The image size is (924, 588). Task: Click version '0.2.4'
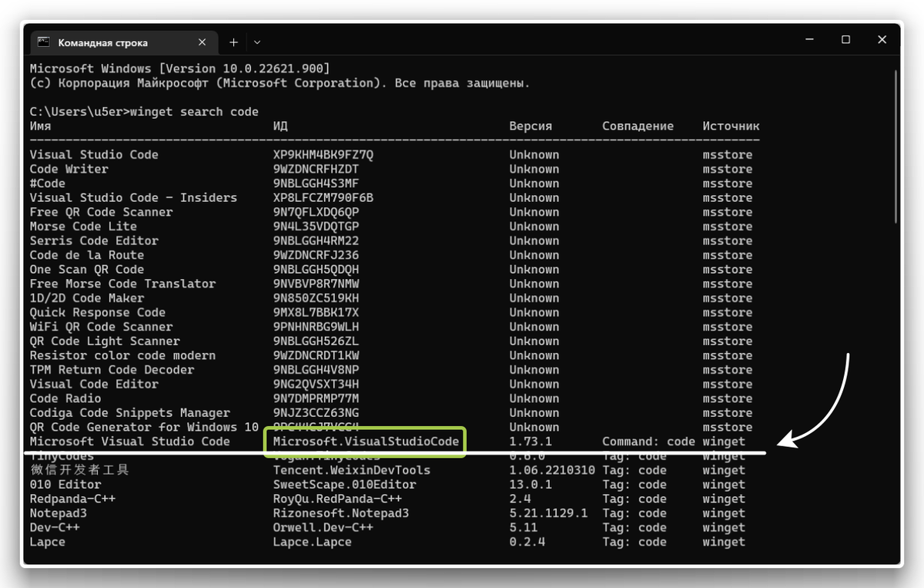coord(527,542)
